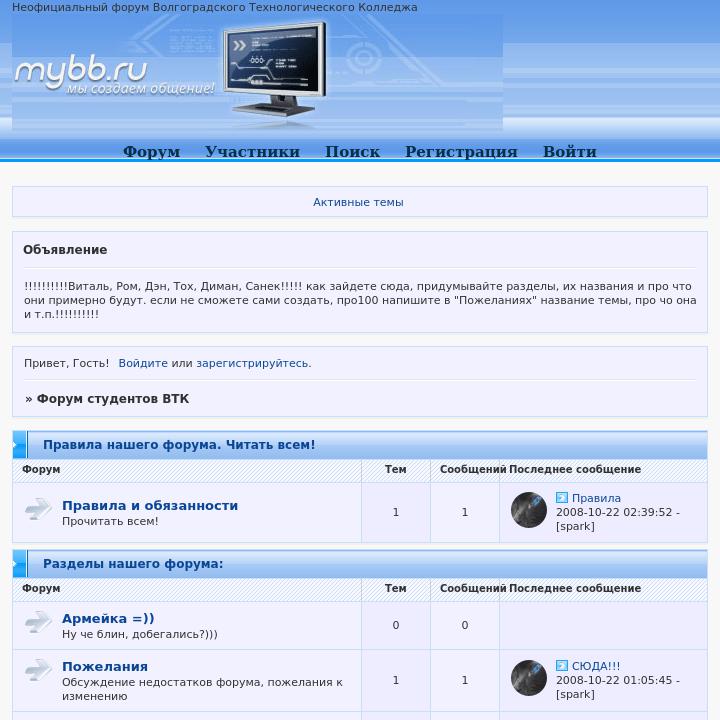The height and width of the screenshot is (720, 720).
Task: Open the Армейка =)) forum
Action: [108, 619]
